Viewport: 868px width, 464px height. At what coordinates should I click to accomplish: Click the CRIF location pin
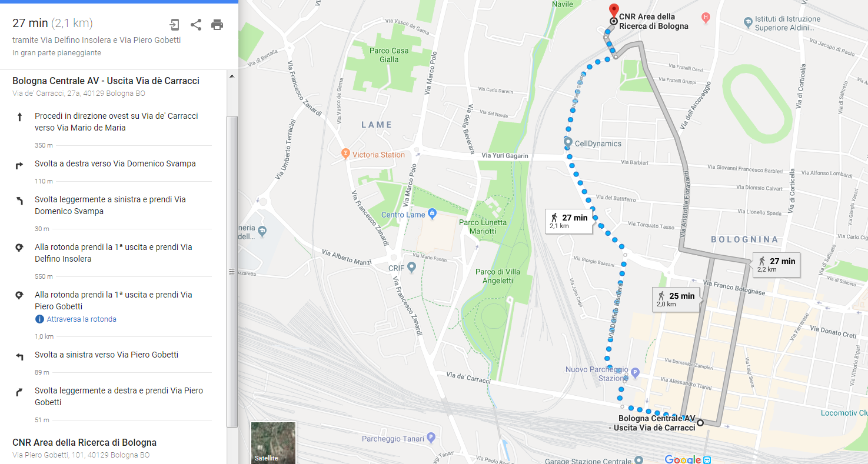click(412, 268)
